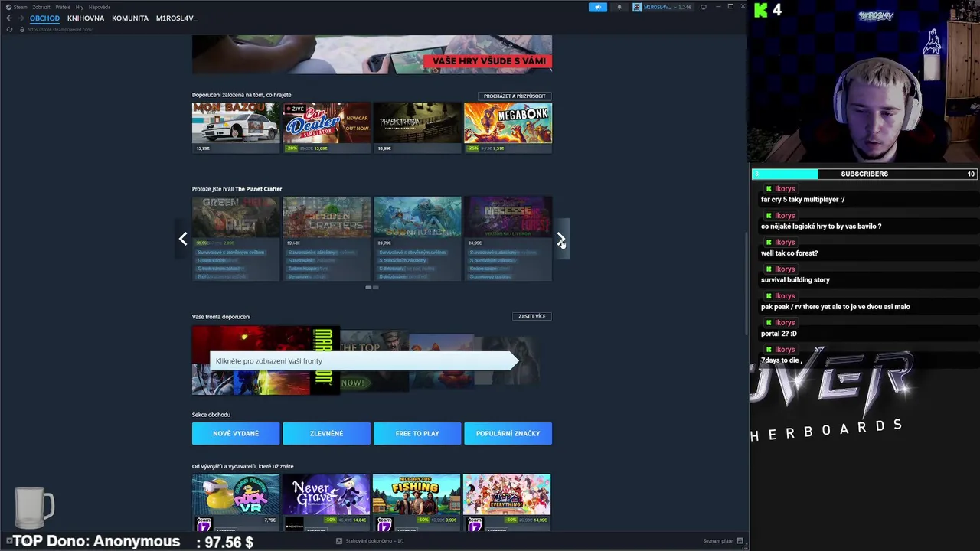The height and width of the screenshot is (551, 980).
Task: Select the first carousel page dot
Action: [x=368, y=288]
